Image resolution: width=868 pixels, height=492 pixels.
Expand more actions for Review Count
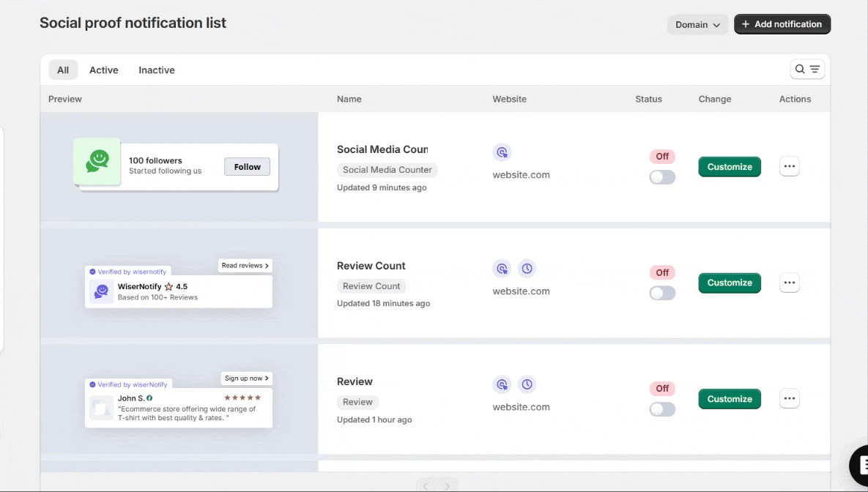(789, 283)
